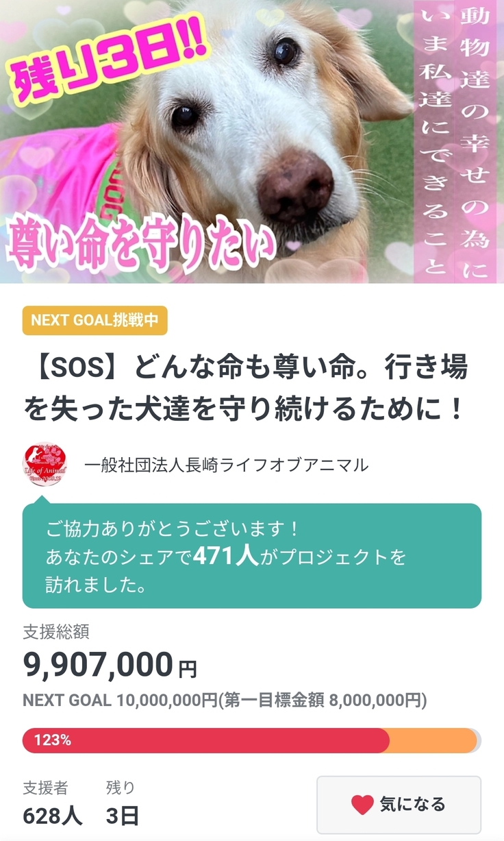Tap the orange end of the progress bar
Image resolution: width=504 pixels, height=841 pixels.
point(433,740)
